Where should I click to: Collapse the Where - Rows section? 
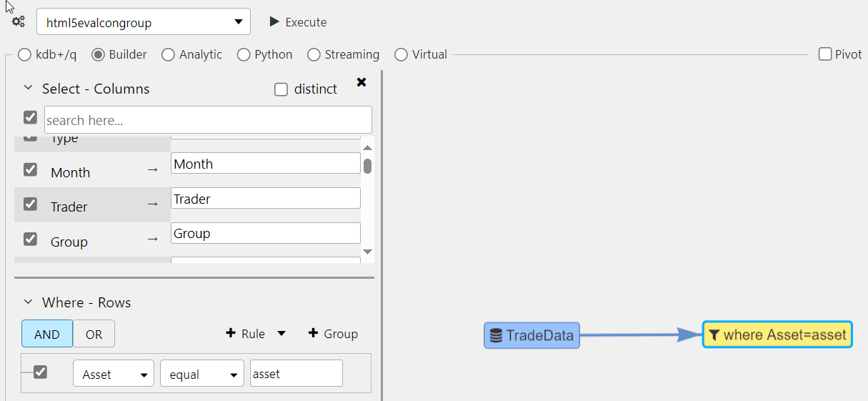tap(29, 302)
